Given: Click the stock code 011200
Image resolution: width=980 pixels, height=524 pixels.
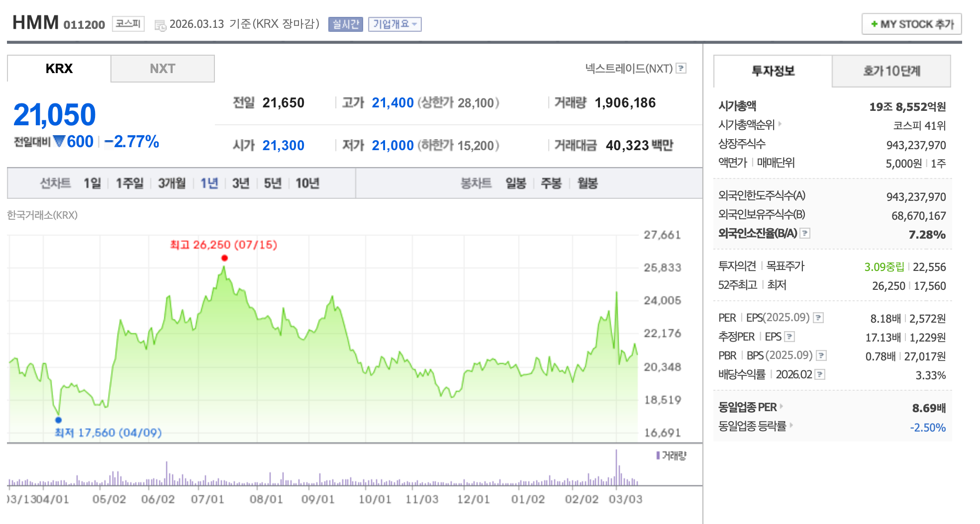Looking at the screenshot, I should click(84, 25).
